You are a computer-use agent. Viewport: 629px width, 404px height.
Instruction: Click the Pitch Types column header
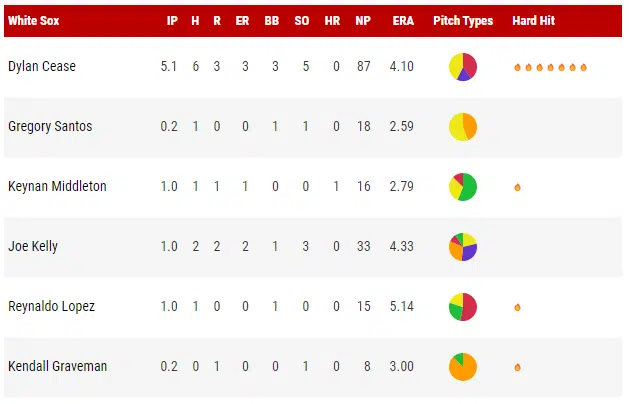click(463, 21)
